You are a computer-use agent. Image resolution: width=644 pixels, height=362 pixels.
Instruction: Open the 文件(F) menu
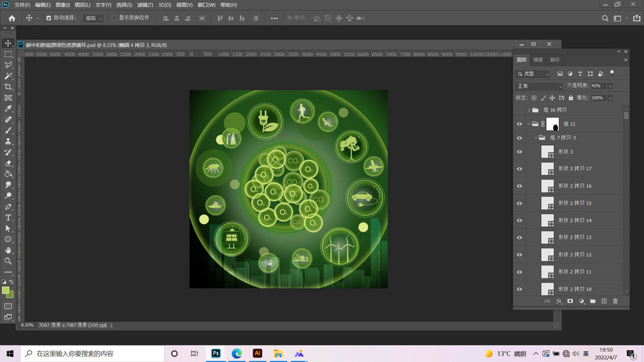tap(22, 5)
